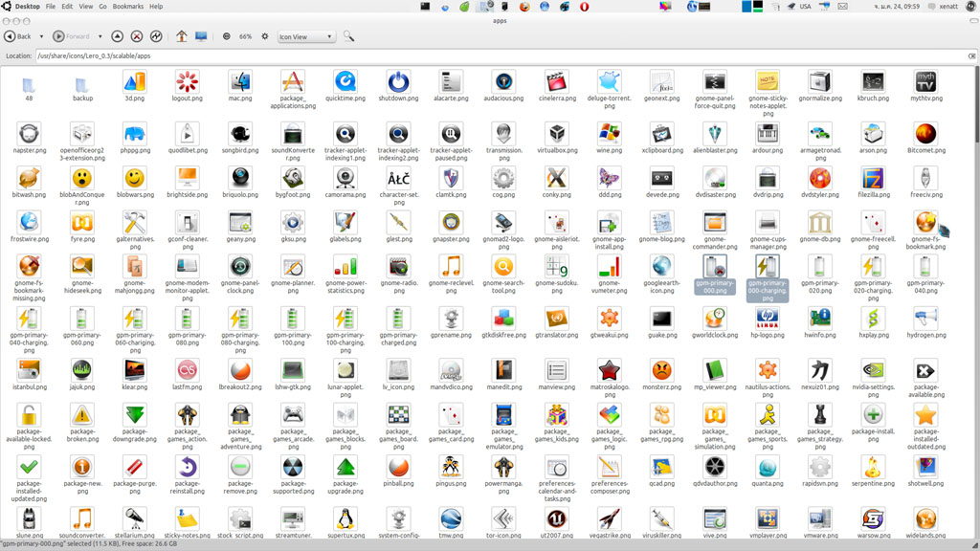Select the Bitcomet.png file

(x=926, y=138)
